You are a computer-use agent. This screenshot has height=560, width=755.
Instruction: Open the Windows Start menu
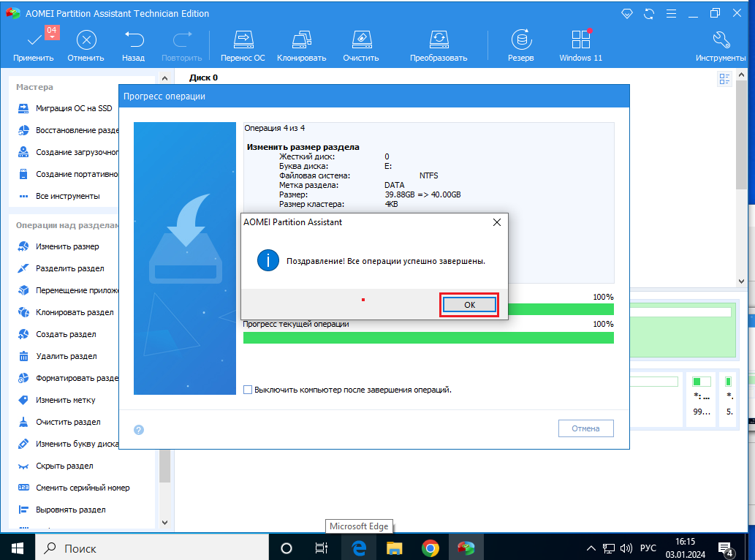pyautogui.click(x=18, y=548)
